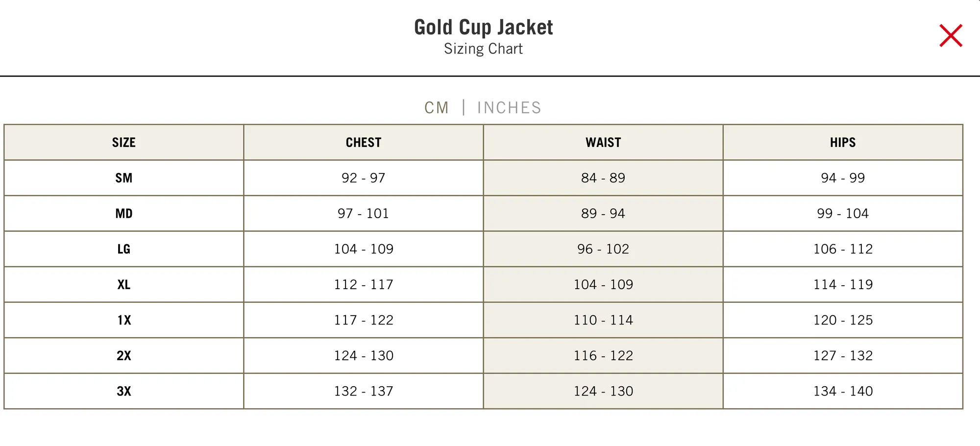Click the SIZE column header
Viewport: 980px width, 446px height.
pyautogui.click(x=124, y=143)
